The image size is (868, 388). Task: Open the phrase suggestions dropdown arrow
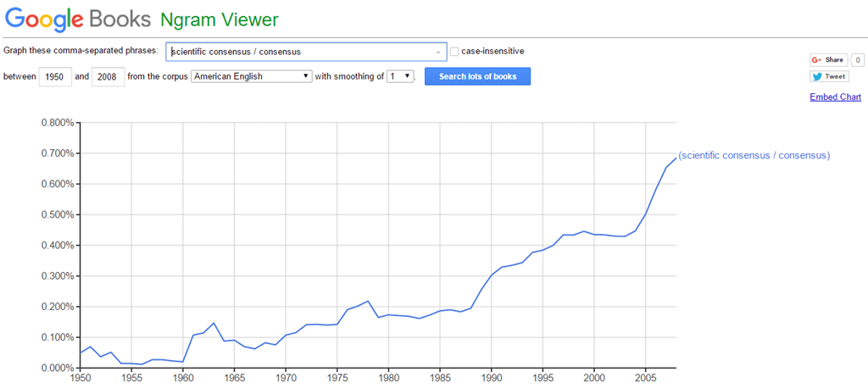click(x=438, y=52)
